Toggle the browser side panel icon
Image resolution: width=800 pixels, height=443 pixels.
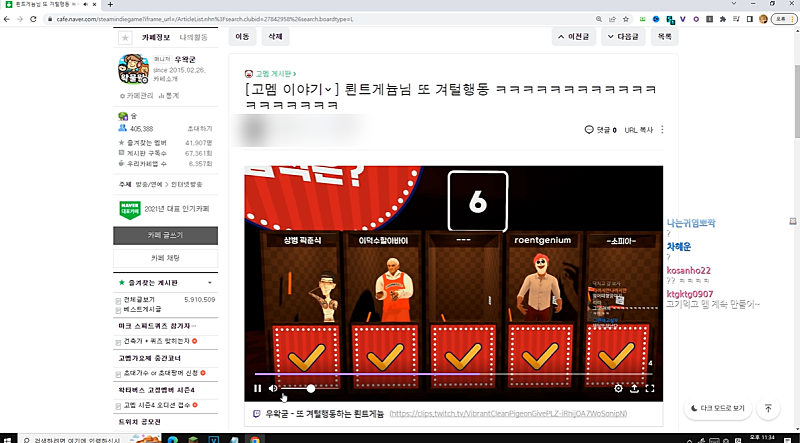[749, 19]
